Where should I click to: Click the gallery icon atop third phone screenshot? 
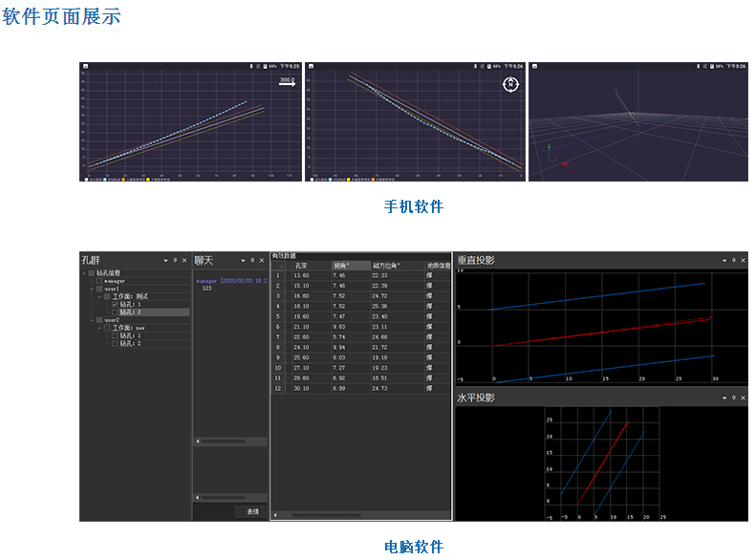point(534,66)
